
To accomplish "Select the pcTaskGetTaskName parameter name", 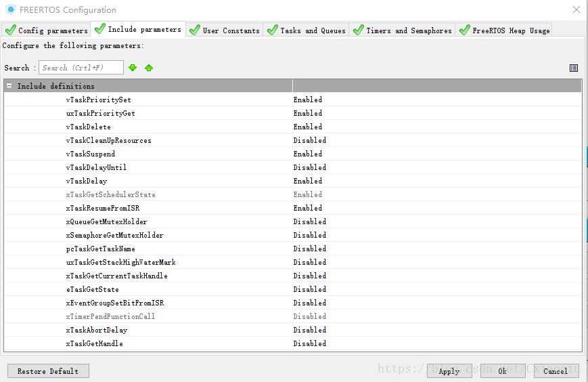I will pyautogui.click(x=101, y=249).
